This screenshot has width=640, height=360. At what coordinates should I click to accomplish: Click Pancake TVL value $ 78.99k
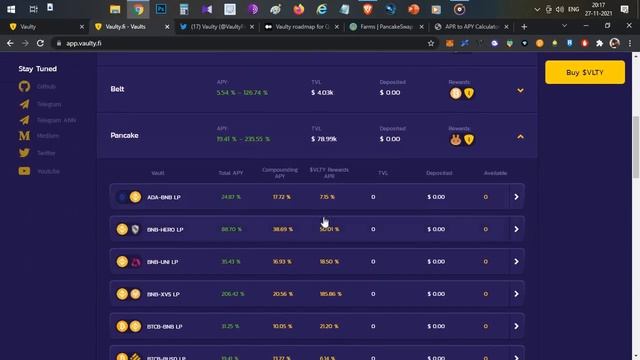tap(324, 139)
